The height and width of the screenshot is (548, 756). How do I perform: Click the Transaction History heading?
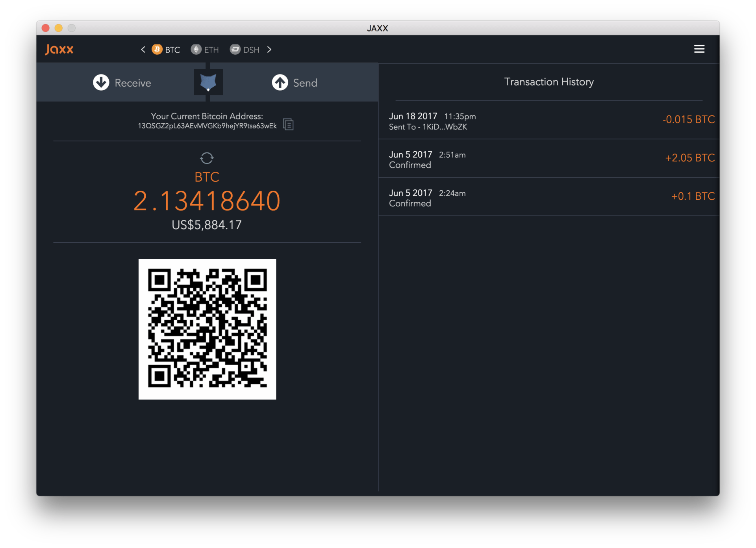coord(549,82)
